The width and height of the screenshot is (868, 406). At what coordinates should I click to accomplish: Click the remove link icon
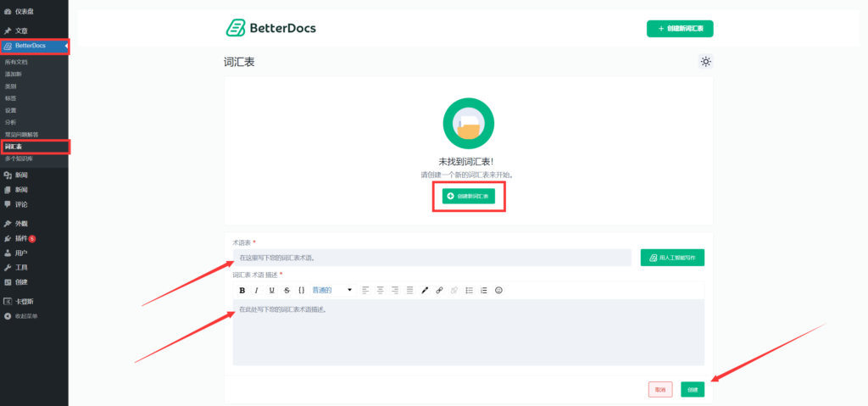[x=454, y=290]
